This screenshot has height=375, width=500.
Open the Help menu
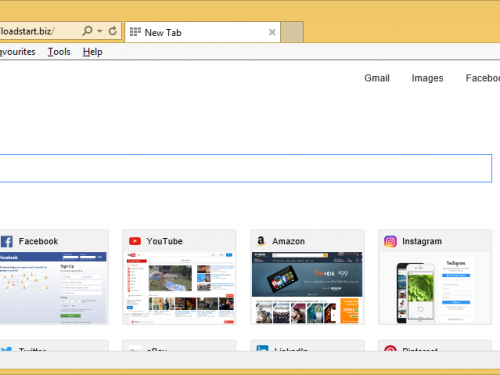pos(93,52)
